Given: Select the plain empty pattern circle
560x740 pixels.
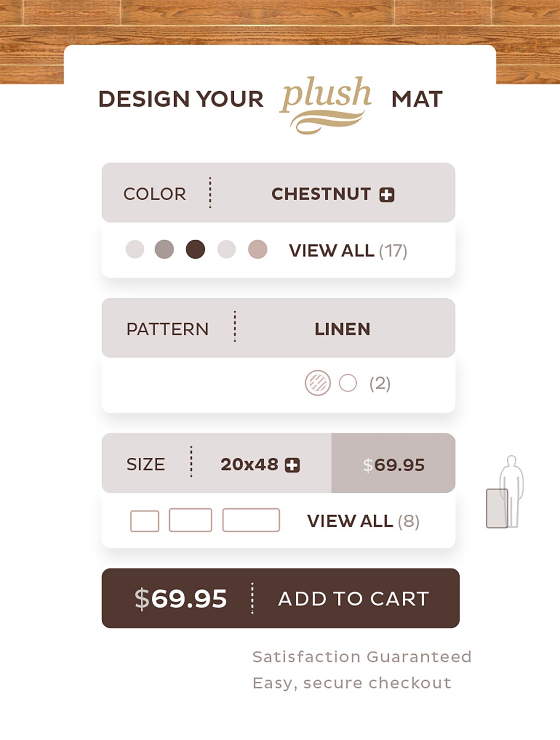Looking at the screenshot, I should [x=348, y=383].
